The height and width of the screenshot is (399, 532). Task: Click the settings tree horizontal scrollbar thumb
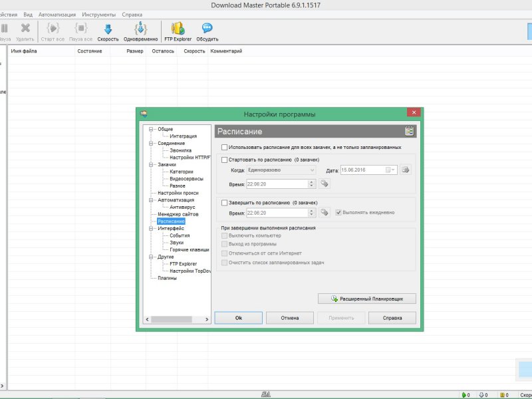click(x=172, y=319)
